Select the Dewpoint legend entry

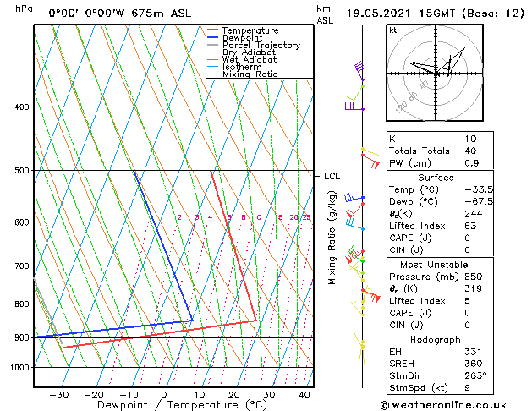pyautogui.click(x=242, y=38)
